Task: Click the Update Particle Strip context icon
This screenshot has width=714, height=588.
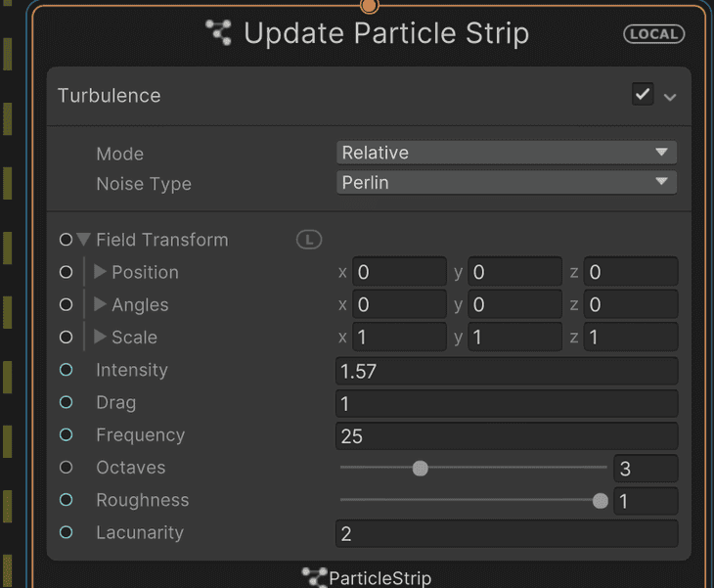Action: pyautogui.click(x=219, y=32)
